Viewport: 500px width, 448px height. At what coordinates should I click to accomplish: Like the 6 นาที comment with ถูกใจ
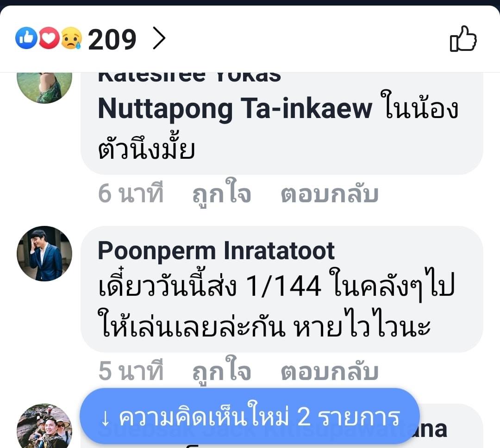point(222,193)
